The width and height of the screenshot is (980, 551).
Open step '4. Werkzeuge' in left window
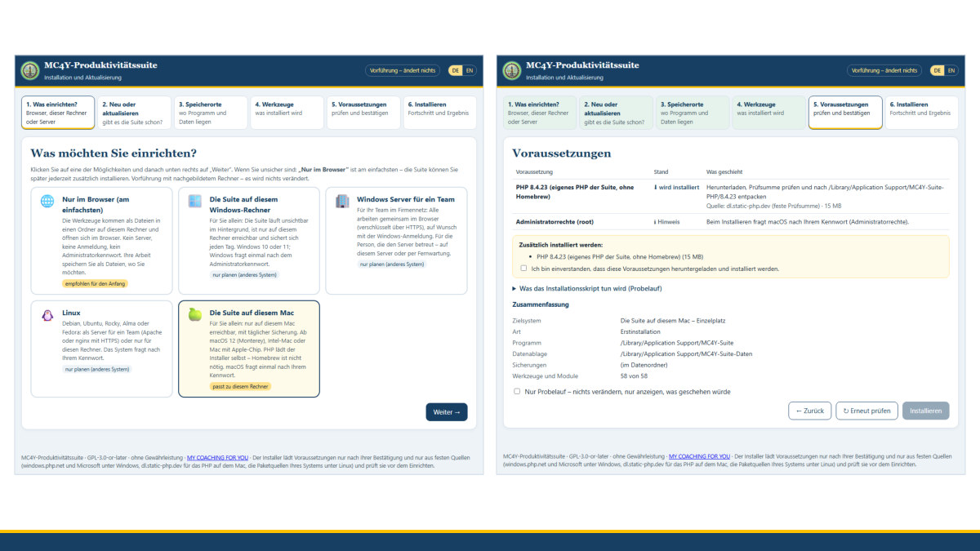tap(287, 113)
